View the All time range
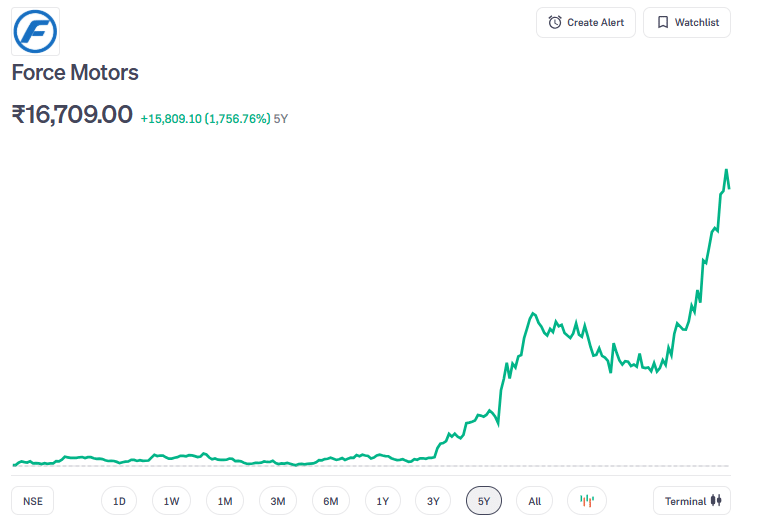This screenshot has width=758, height=528. (x=535, y=501)
